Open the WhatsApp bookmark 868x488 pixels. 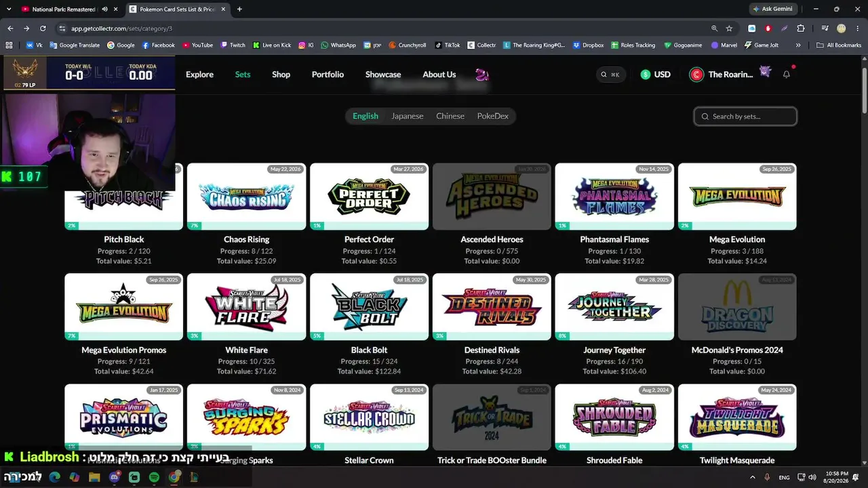(x=338, y=45)
